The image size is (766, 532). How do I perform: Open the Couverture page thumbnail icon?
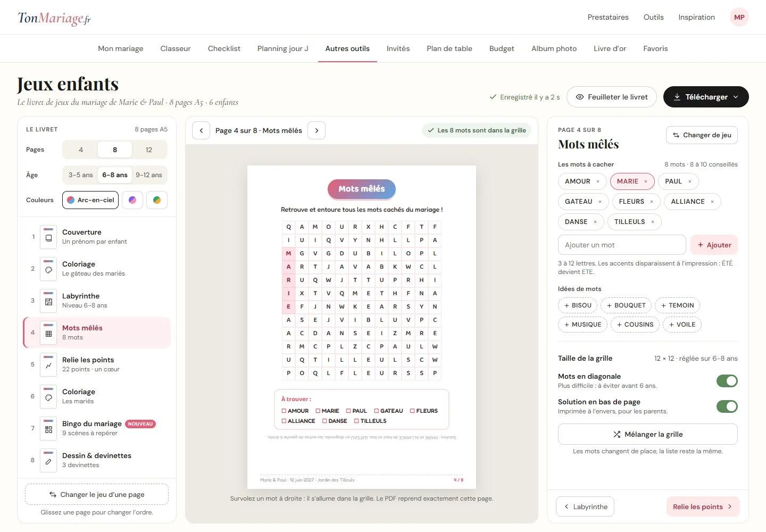[x=48, y=237]
